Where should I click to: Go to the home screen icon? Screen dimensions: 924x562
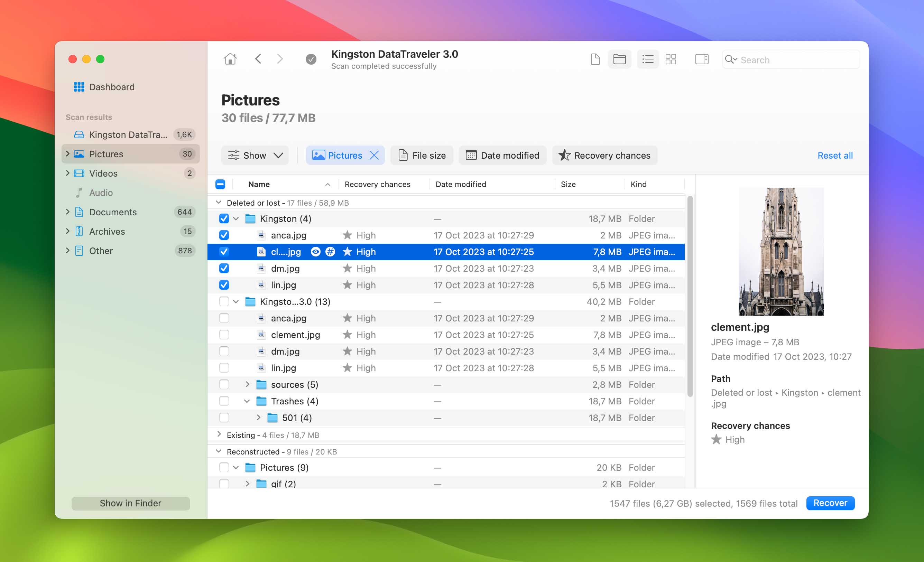pyautogui.click(x=230, y=59)
